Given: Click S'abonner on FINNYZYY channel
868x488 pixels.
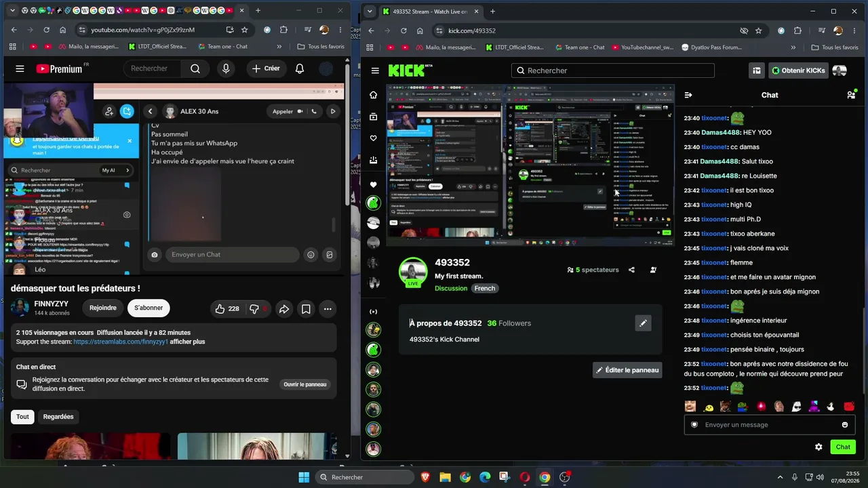Looking at the screenshot, I should [x=149, y=308].
